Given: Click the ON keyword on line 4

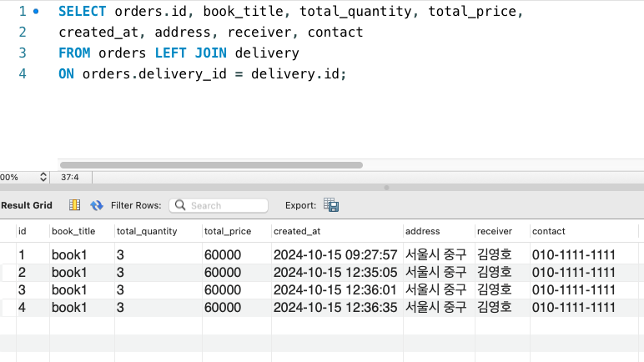Looking at the screenshot, I should coord(67,74).
